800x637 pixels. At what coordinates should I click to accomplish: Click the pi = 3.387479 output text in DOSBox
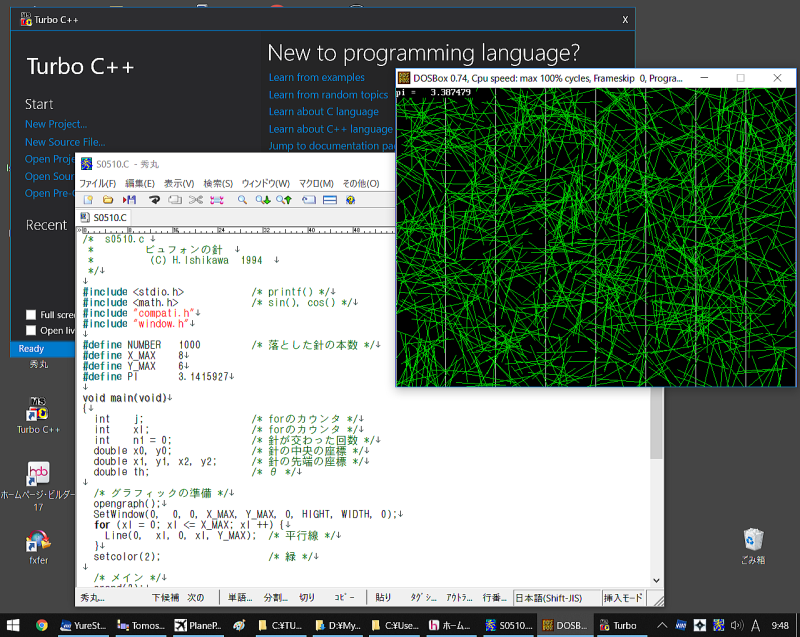coord(433,92)
